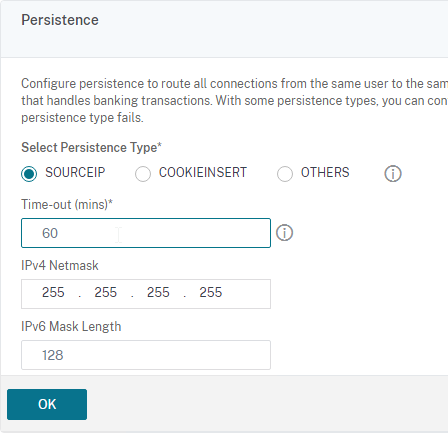The width and height of the screenshot is (448, 433).
Task: Focus the Time-out (mins) input field
Action: point(146,233)
